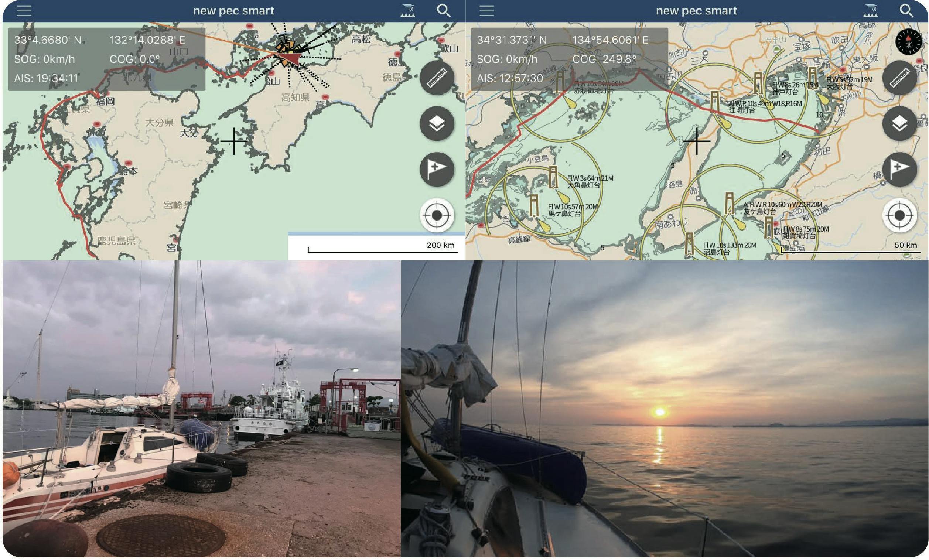Click 'Fl W 8s 75m 20M' light description
Image resolution: width=929 pixels, height=560 pixels.
pos(806,229)
